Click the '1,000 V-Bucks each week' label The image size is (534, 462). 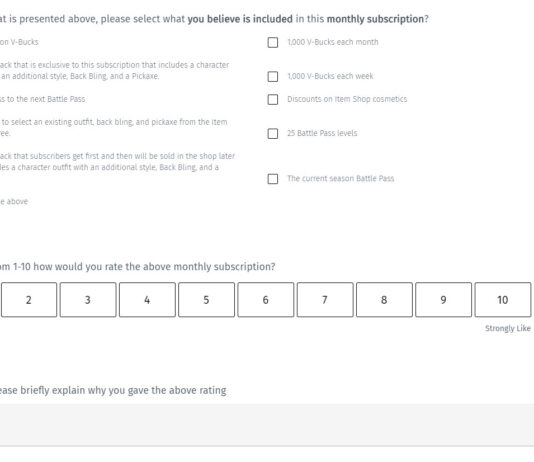[330, 76]
